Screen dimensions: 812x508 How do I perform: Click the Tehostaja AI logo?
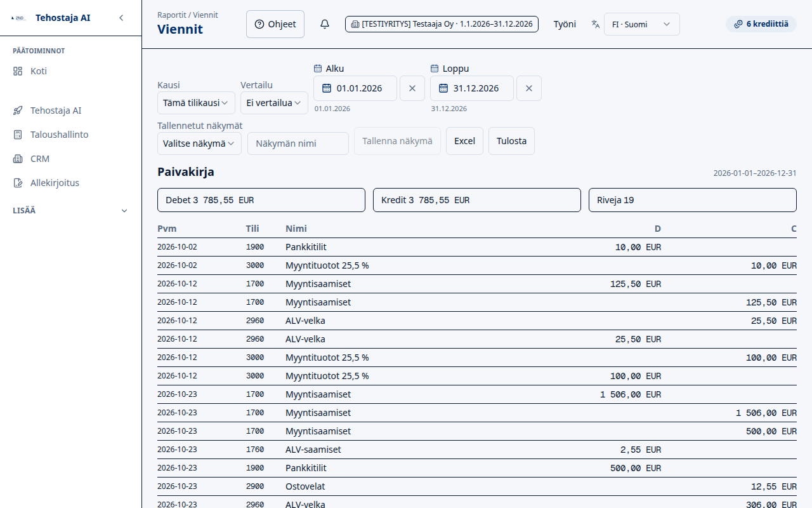tap(19, 18)
